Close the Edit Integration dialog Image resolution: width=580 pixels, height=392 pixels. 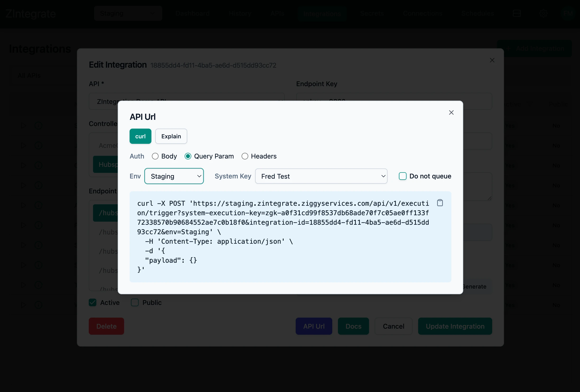[x=492, y=60]
